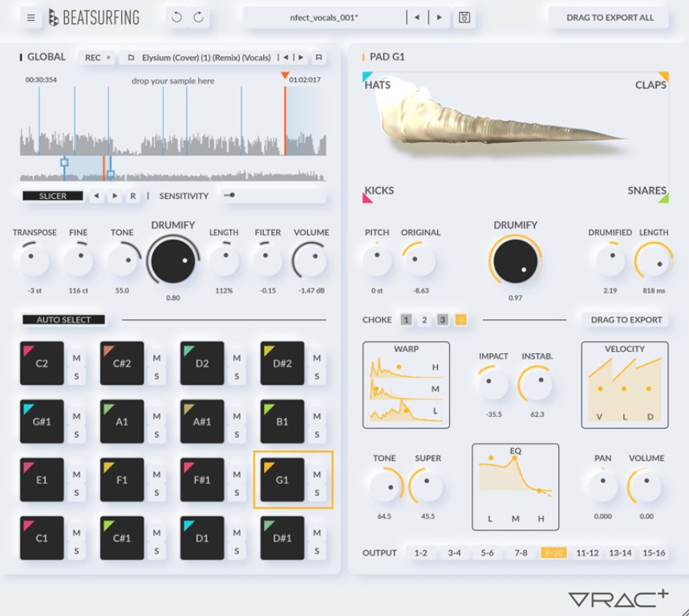The width and height of the screenshot is (689, 616).
Task: Click the sample name Elysium (Cover)
Action: (x=206, y=58)
